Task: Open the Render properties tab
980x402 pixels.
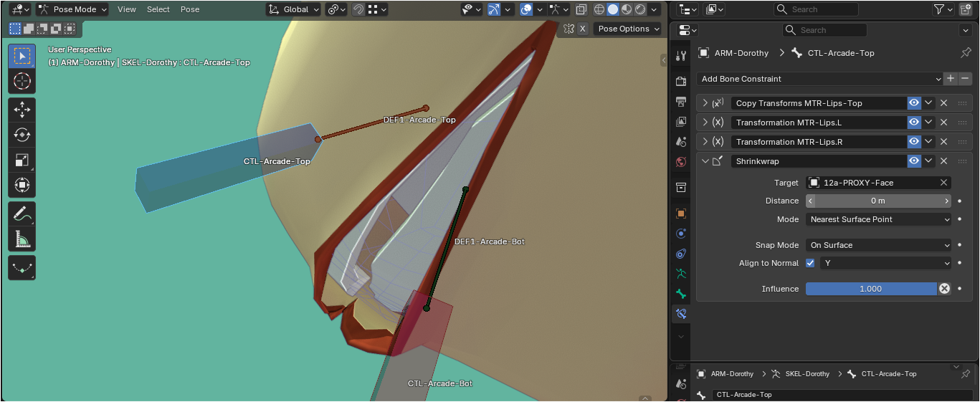Action: click(x=681, y=82)
